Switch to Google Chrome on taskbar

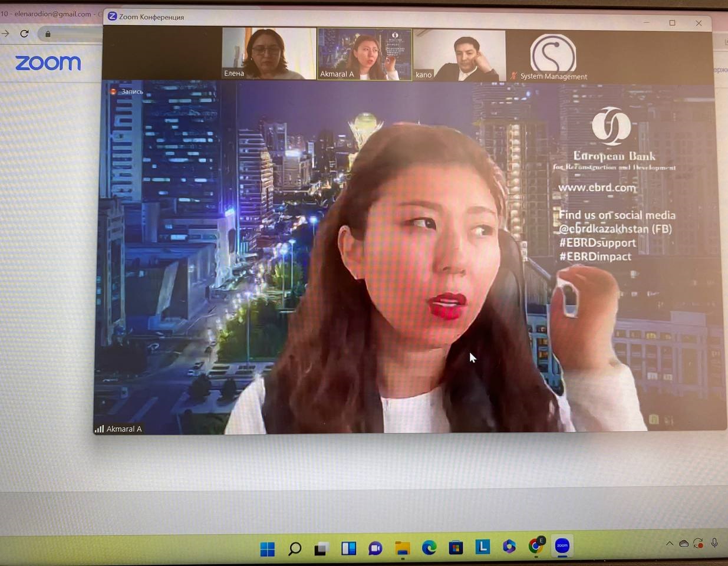(536, 546)
